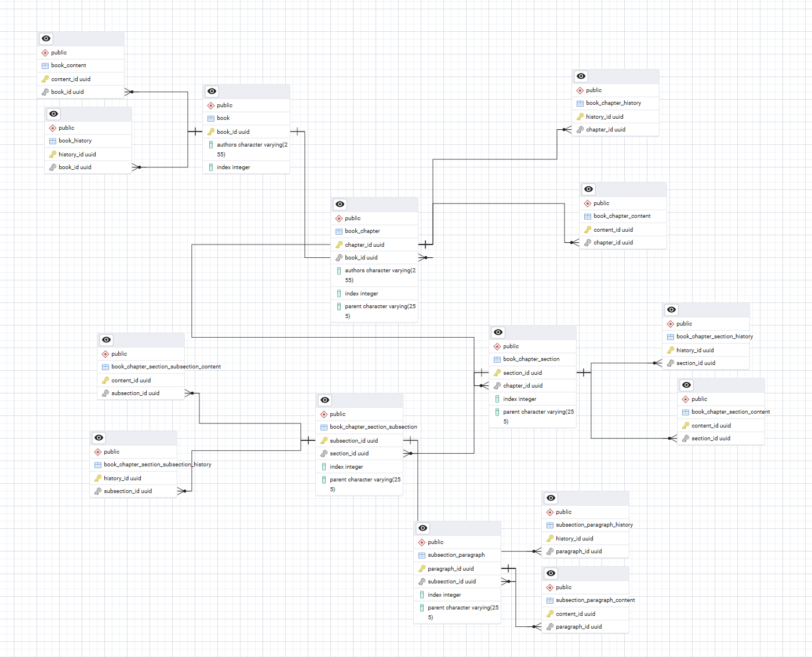
Task: Click foreign key icon for paragraph_id in subsection_paragraph_content
Action: [x=550, y=627]
